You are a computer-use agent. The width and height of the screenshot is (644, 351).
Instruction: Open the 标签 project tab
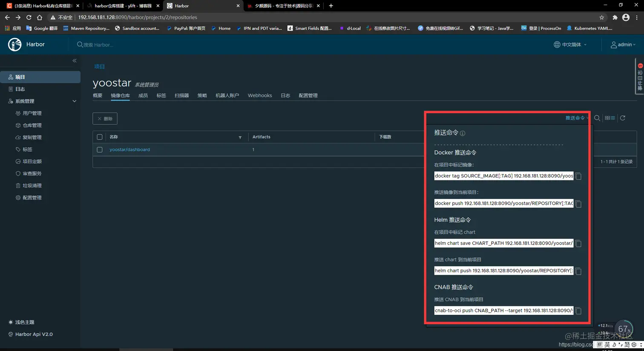point(161,95)
